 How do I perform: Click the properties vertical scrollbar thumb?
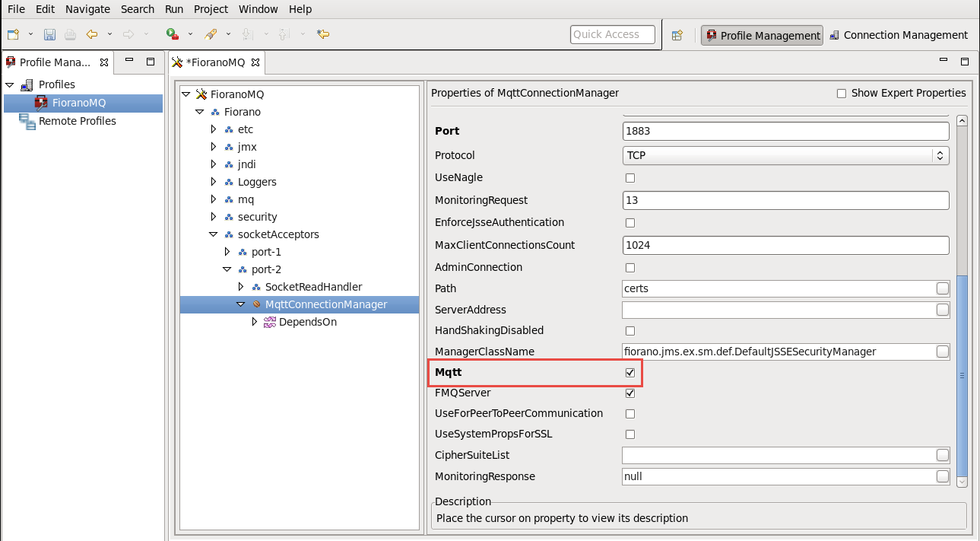(962, 374)
